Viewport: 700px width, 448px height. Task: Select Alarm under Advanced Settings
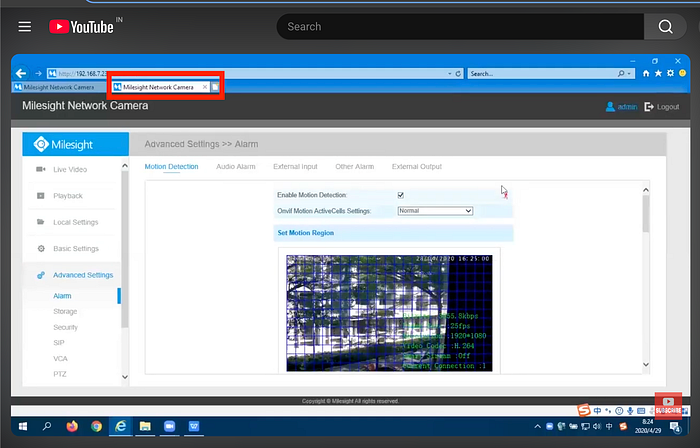tap(62, 296)
